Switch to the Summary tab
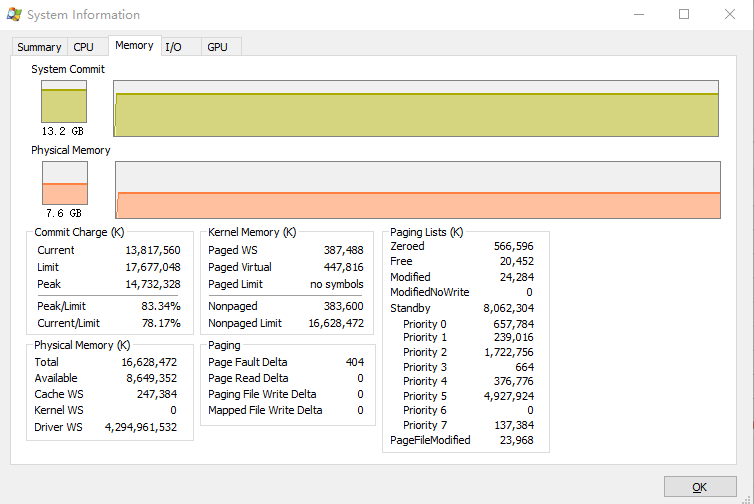The width and height of the screenshot is (754, 504). (x=39, y=47)
